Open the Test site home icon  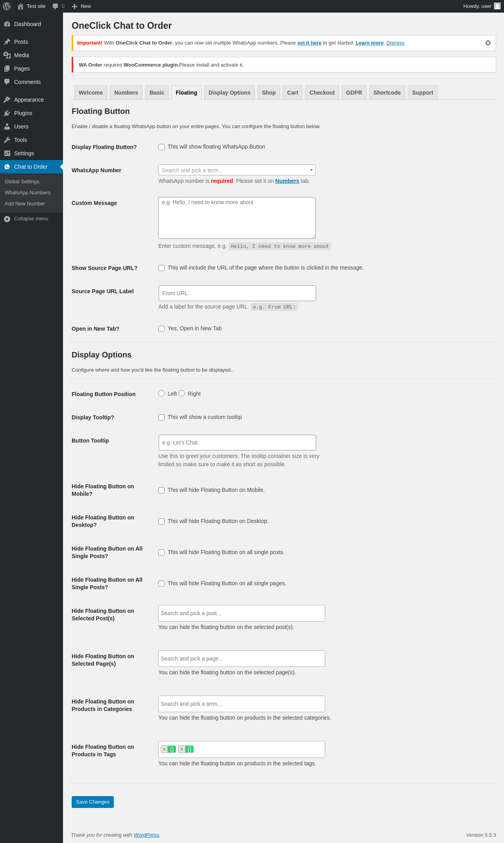[20, 6]
